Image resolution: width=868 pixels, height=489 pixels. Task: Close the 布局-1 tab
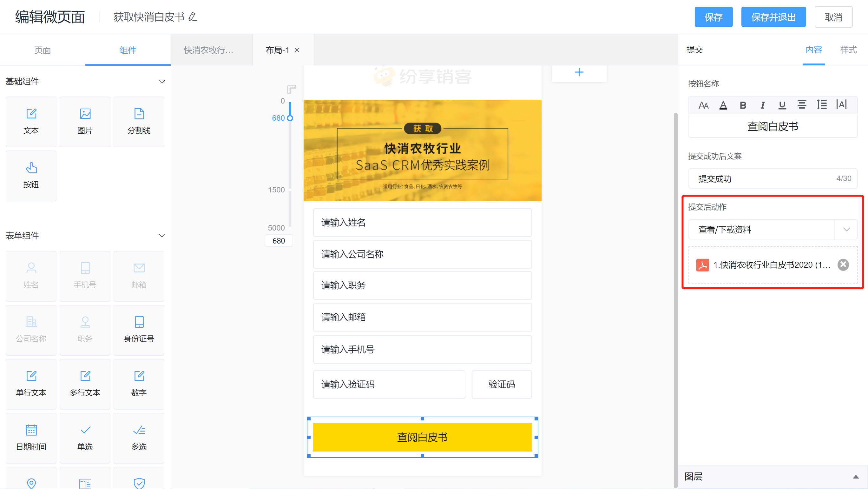(297, 50)
